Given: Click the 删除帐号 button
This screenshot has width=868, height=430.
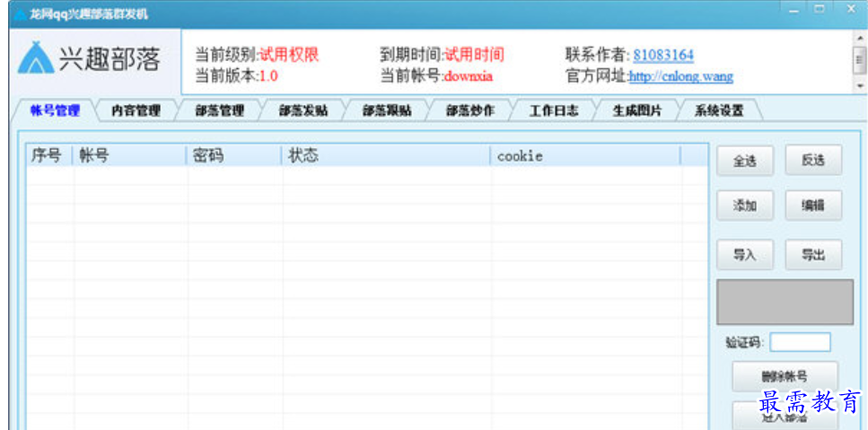Looking at the screenshot, I should pos(785,377).
